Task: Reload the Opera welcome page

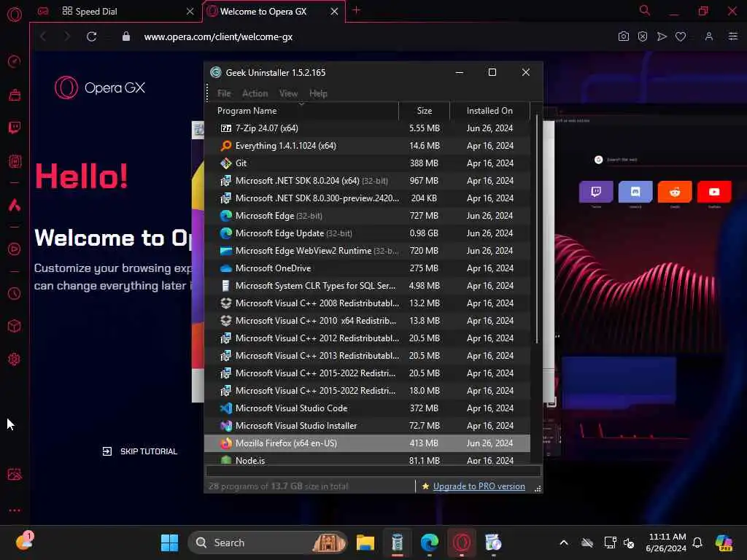Action: pos(91,36)
